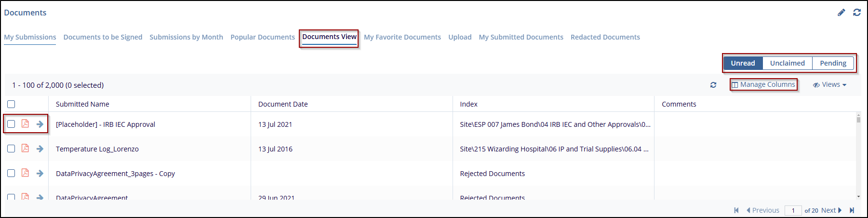868x218 pixels.
Task: Select checkbox for Temperature Log_Lorenzo document
Action: click(11, 149)
